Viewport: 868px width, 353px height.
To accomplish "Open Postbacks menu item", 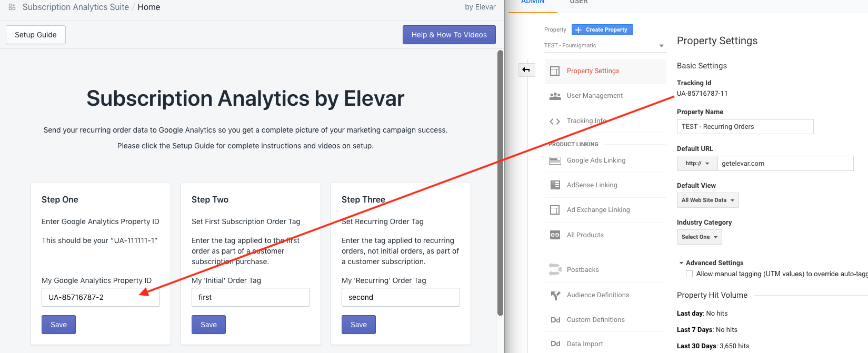I will [x=605, y=270].
